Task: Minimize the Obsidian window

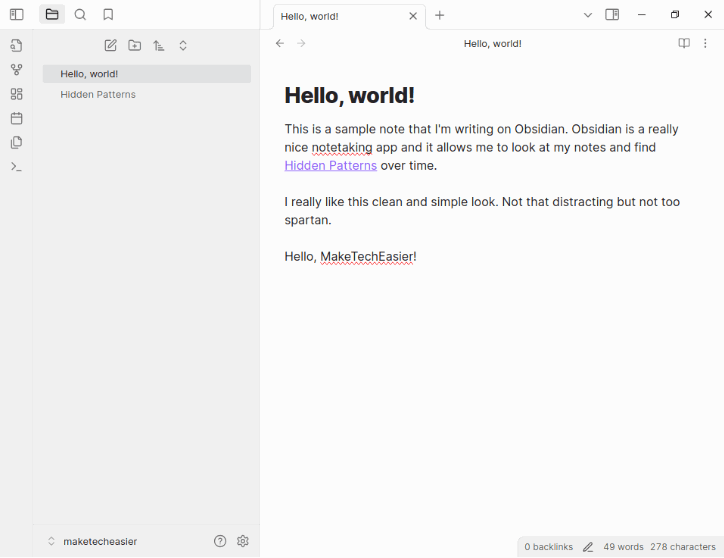Action: tap(641, 15)
